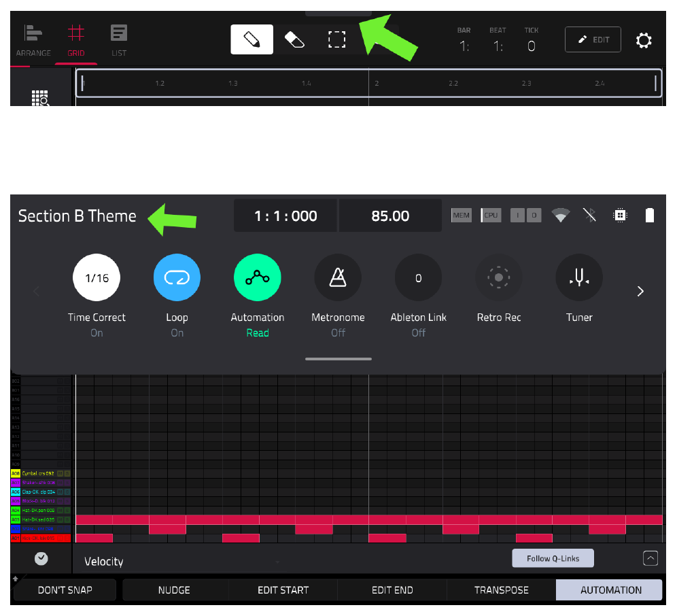Click bar 2 on the timeline ruler
Screen dimensions: 677x616
(377, 83)
